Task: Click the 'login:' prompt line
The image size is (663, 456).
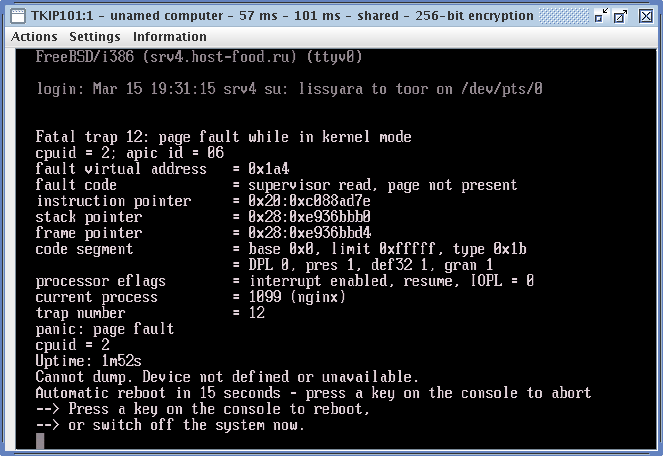Action: point(289,89)
